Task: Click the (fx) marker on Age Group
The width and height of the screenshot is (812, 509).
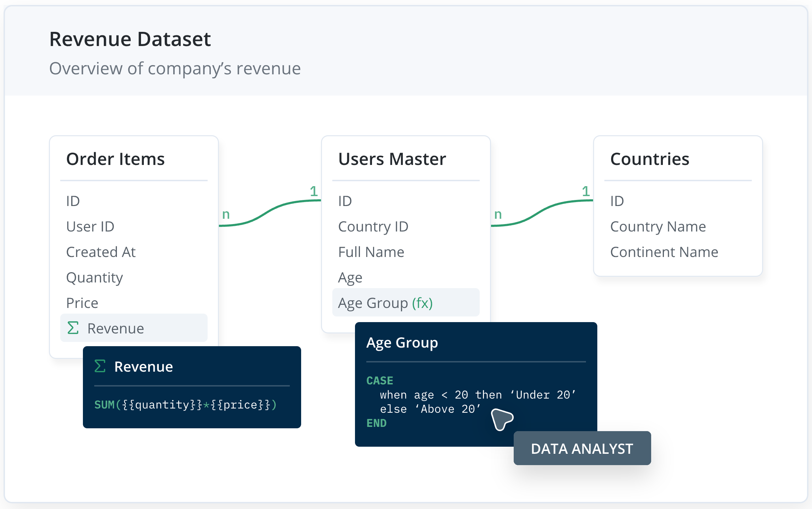Action: [x=422, y=303]
